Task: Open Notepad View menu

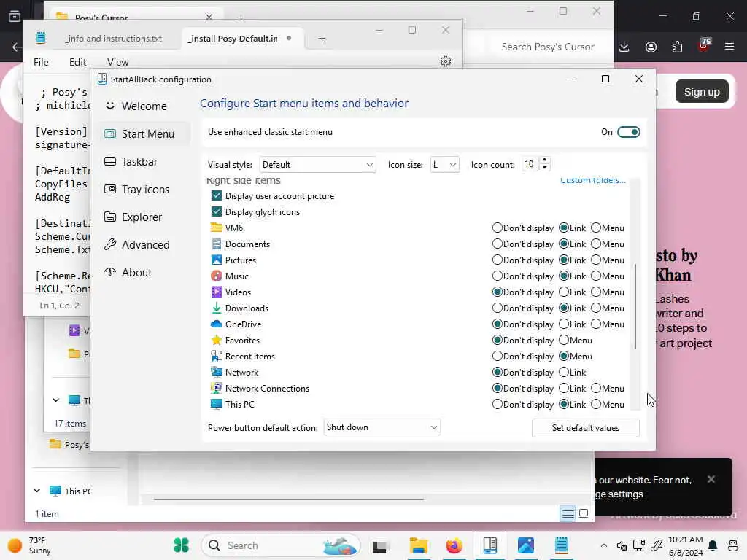Action: [117, 62]
